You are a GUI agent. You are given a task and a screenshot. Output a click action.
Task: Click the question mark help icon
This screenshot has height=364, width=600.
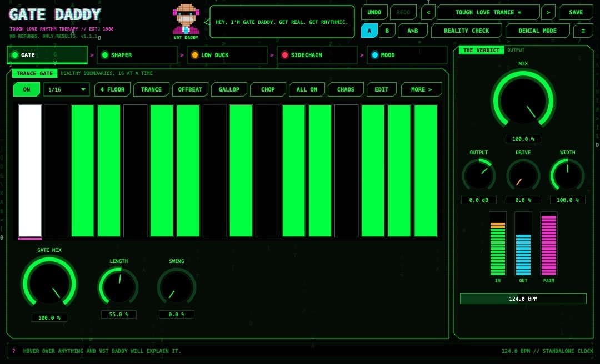pyautogui.click(x=14, y=351)
